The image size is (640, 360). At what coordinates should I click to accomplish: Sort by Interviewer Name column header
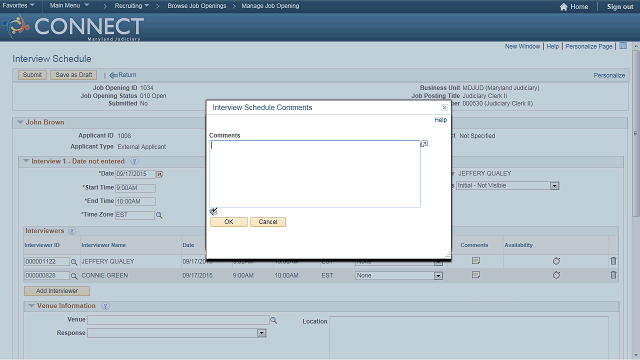(x=103, y=245)
